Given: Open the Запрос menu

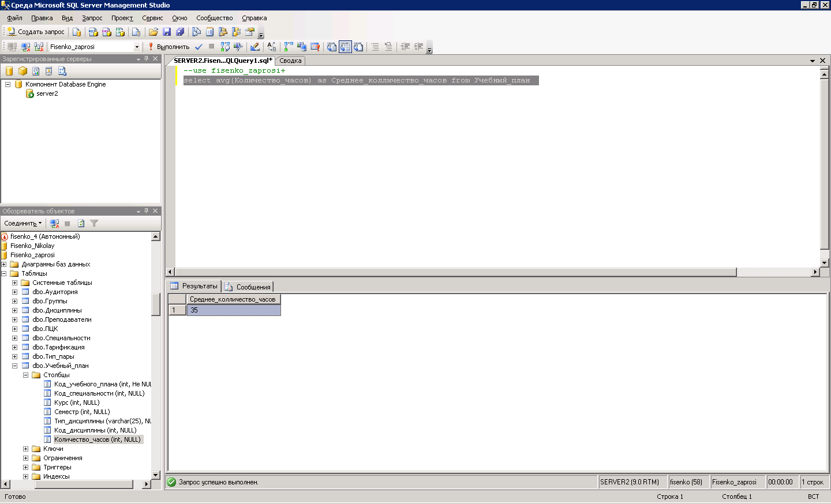Looking at the screenshot, I should click(92, 18).
